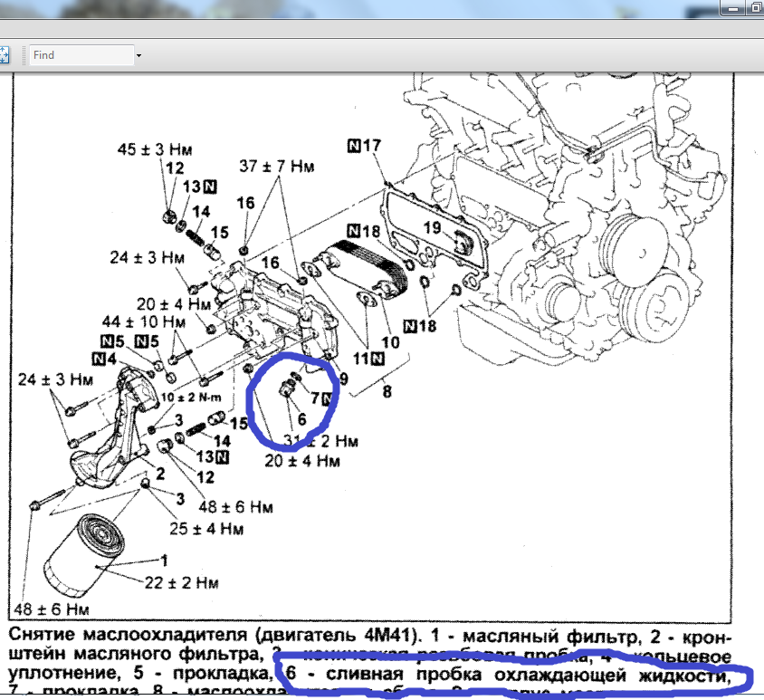Minimize the viewer window
Screen dimensions: 764x700
click(734, 7)
